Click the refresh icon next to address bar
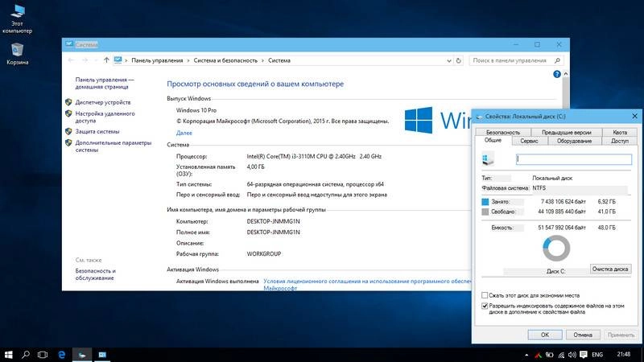The height and width of the screenshot is (362, 644). (x=459, y=61)
